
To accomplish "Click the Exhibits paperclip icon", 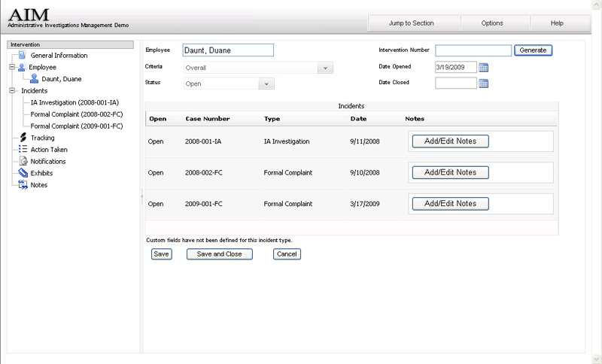I will pyautogui.click(x=23, y=173).
